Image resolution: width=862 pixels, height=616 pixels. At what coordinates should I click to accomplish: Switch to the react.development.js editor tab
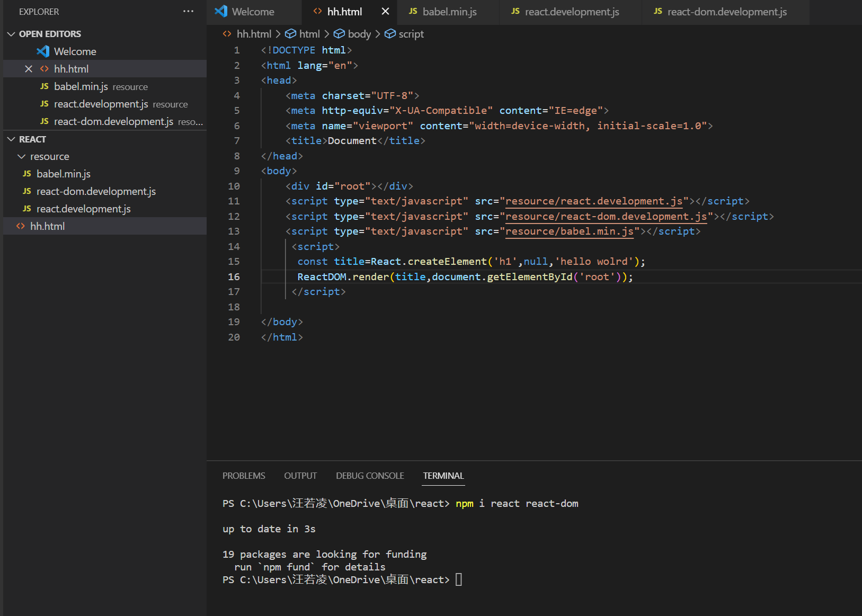click(571, 12)
